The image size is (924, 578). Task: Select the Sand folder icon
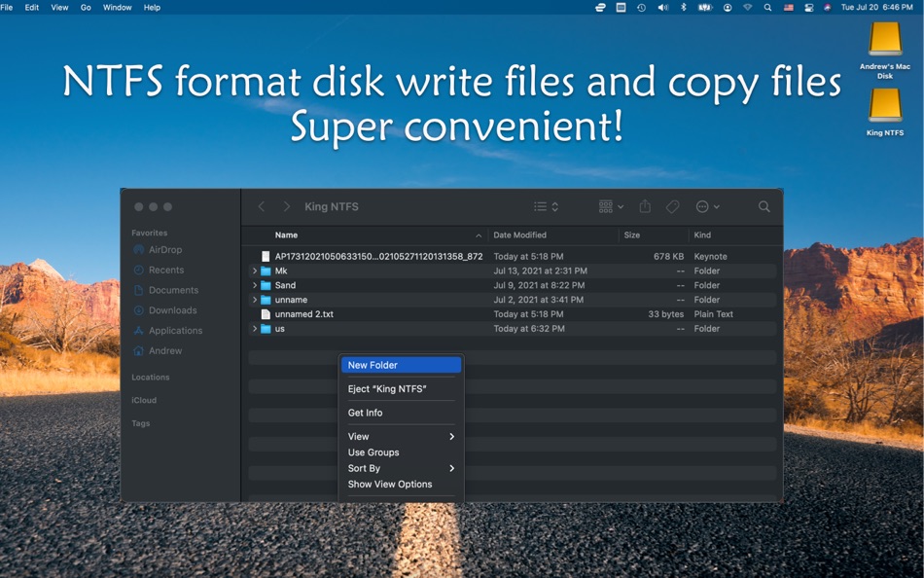pos(266,285)
